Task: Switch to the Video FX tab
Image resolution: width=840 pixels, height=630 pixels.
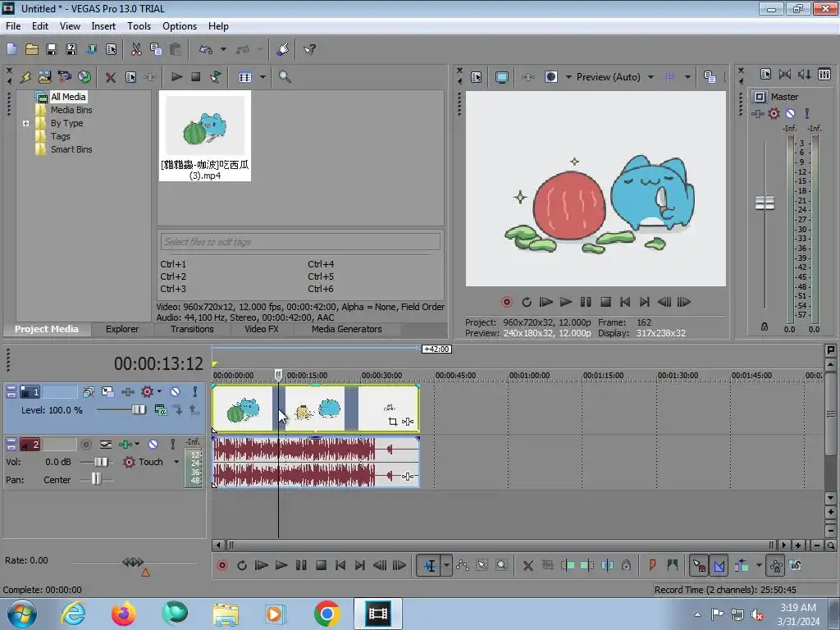Action: pyautogui.click(x=262, y=330)
